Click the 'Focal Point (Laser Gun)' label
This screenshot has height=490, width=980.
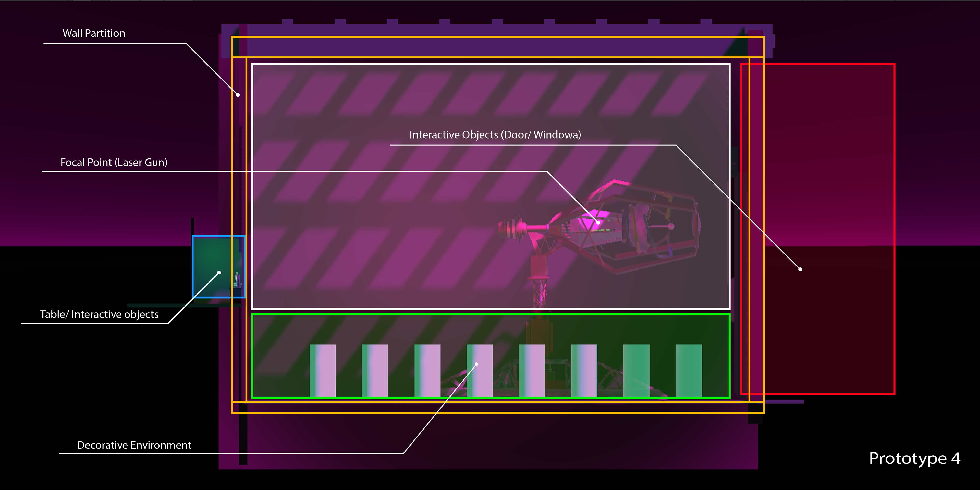(114, 163)
